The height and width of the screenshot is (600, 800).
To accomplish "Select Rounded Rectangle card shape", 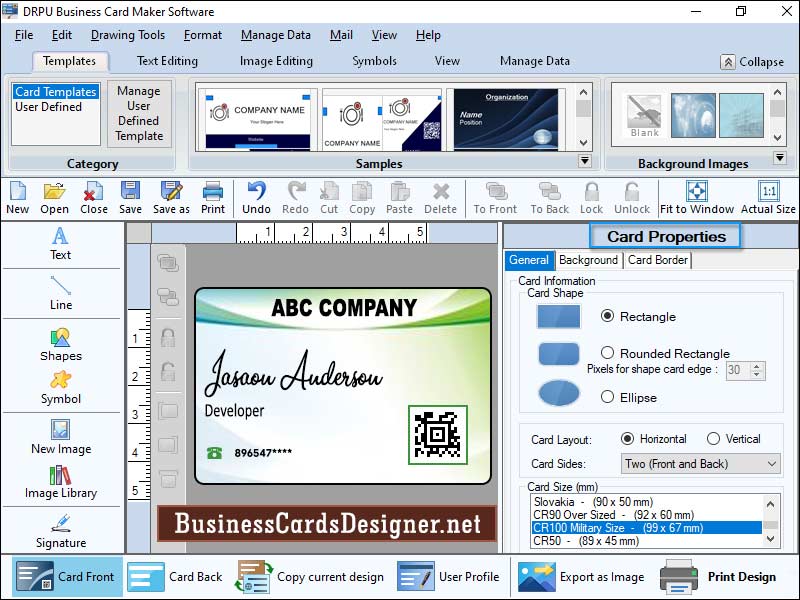I will point(608,353).
